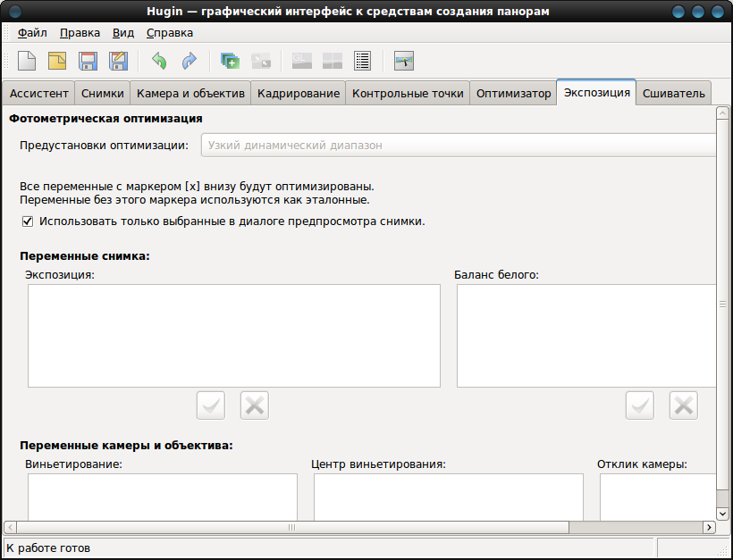Open the GL fast preview window
733x560 pixels.
(x=301, y=61)
